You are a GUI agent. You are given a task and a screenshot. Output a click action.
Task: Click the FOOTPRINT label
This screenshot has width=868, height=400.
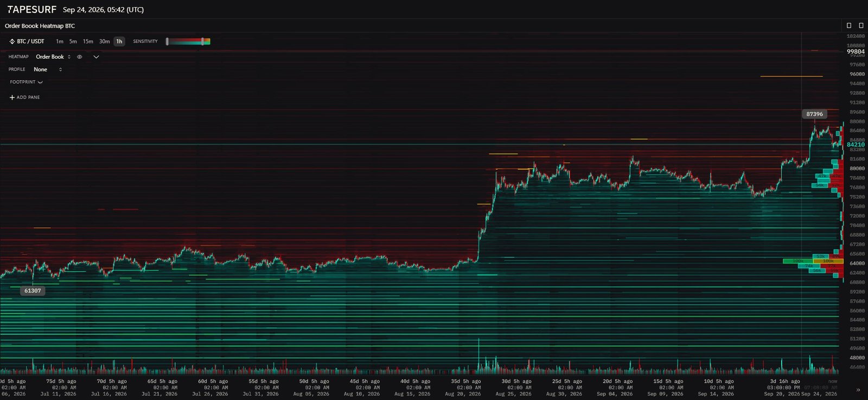point(22,82)
